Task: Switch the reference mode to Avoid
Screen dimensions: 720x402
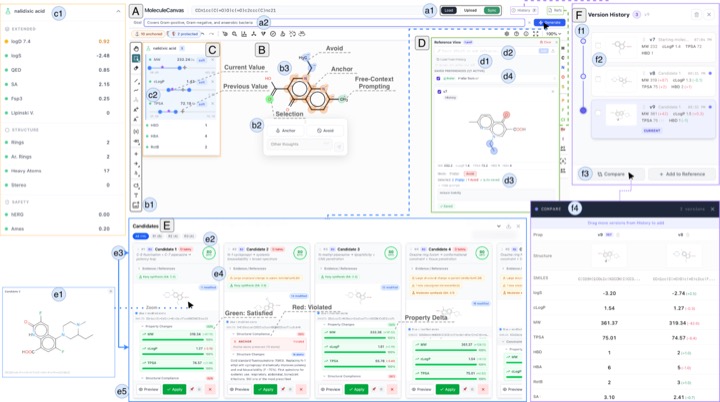Action: pos(470,174)
